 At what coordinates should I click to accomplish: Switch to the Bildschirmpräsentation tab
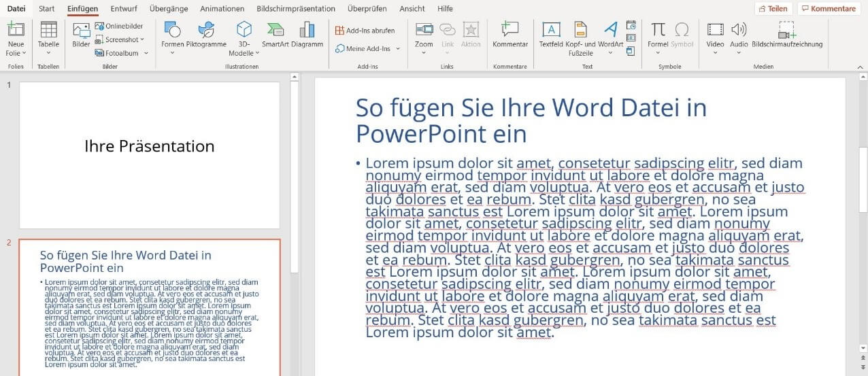point(296,9)
